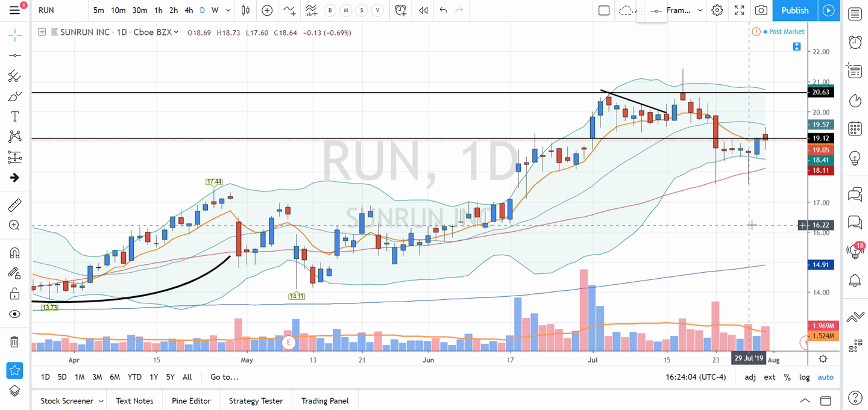The width and height of the screenshot is (868, 410).
Task: Toggle hide all drawings eye icon
Action: (14, 314)
